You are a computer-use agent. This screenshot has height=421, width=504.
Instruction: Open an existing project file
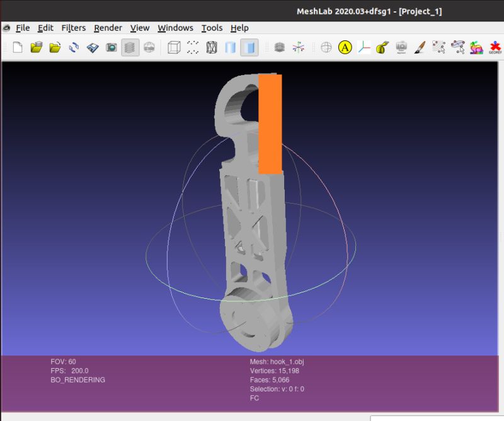pos(37,47)
